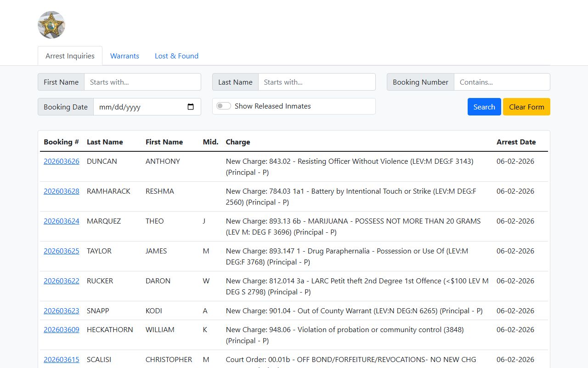Click the MARIJUANA possession charge text
The image size is (588, 368).
[353, 226]
